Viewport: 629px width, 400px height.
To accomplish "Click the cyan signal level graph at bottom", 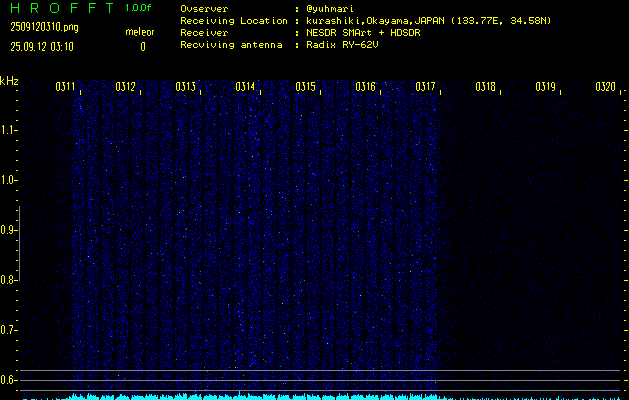I will pyautogui.click(x=321, y=396).
